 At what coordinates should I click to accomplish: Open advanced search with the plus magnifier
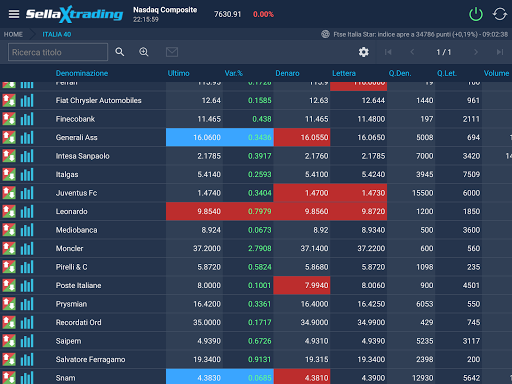click(x=144, y=52)
